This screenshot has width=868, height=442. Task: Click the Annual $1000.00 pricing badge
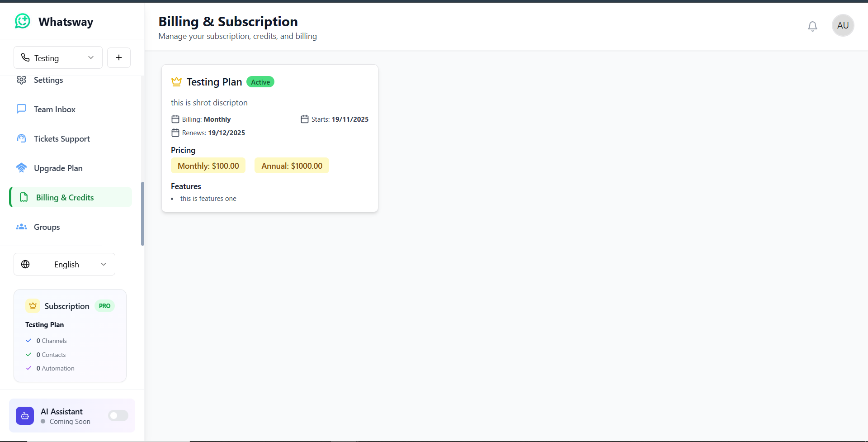(x=292, y=166)
